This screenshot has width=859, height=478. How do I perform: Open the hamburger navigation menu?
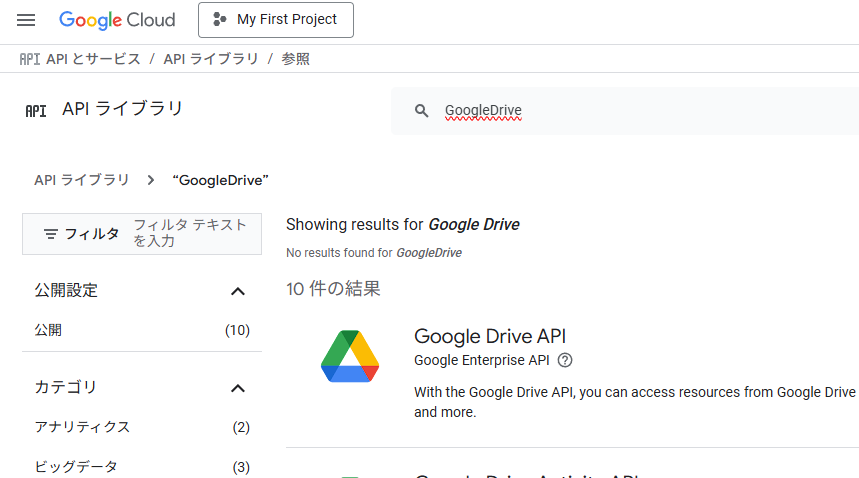[x=26, y=20]
